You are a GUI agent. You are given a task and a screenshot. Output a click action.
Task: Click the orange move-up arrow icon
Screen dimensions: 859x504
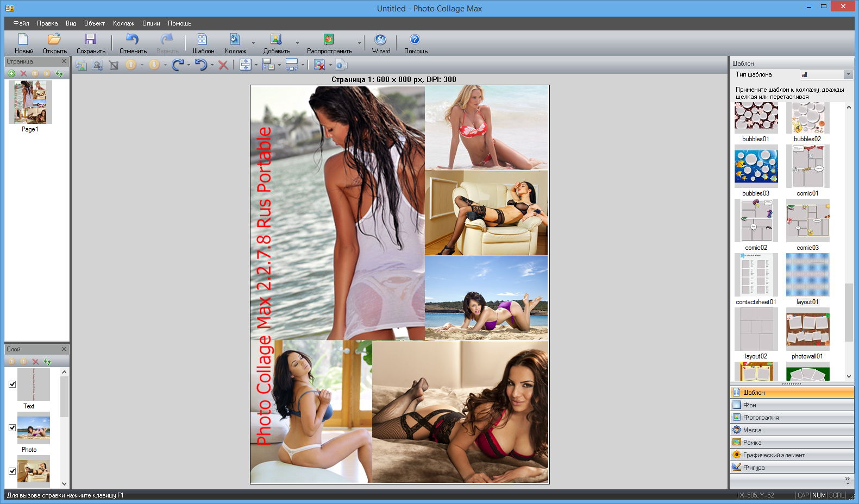pos(131,65)
